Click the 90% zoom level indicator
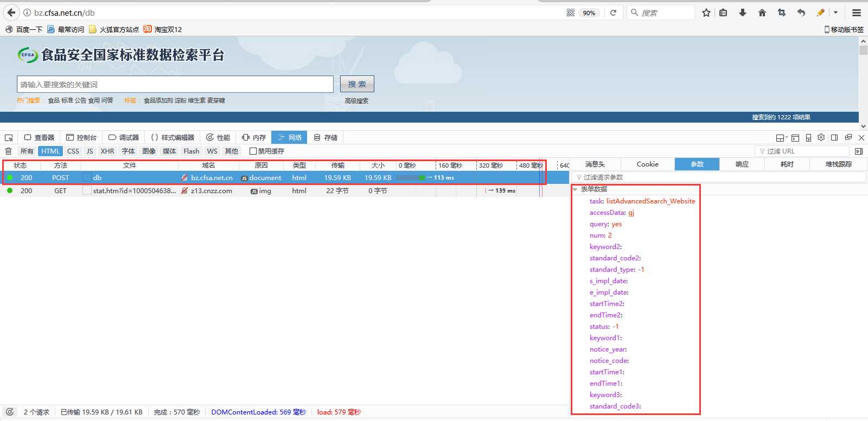Image resolution: width=868 pixels, height=421 pixels. [589, 12]
